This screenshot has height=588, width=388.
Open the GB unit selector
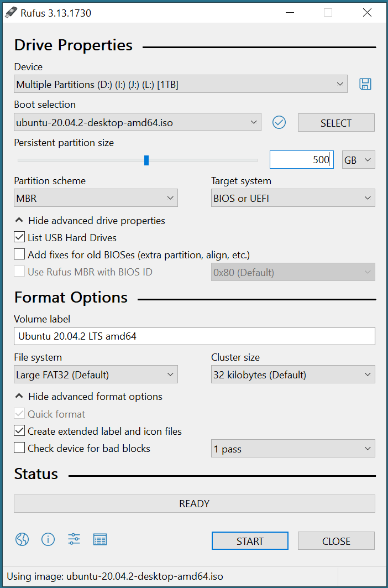pos(358,159)
